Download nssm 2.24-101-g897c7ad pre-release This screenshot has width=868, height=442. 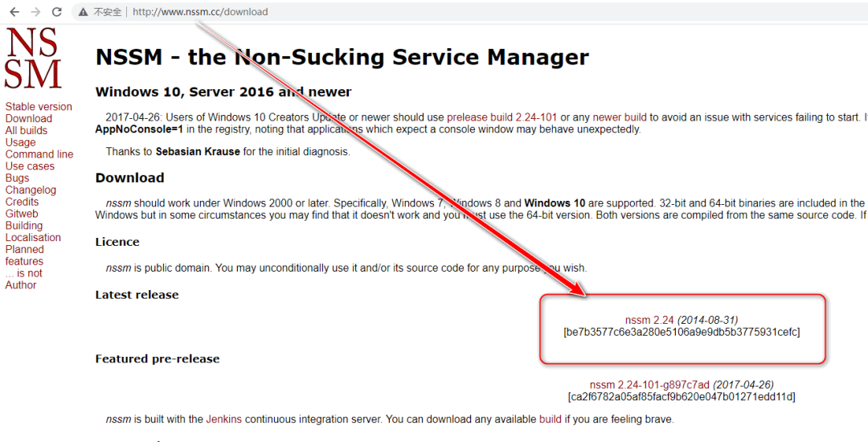[649, 385]
